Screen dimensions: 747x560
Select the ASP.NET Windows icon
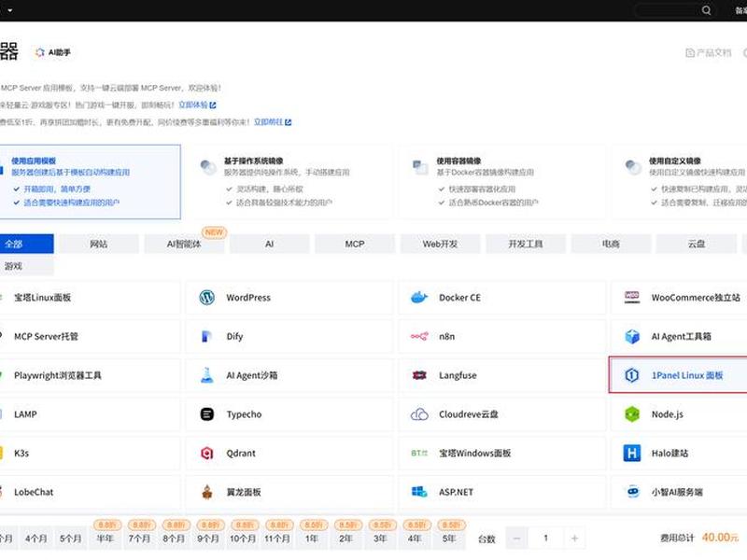(x=419, y=492)
